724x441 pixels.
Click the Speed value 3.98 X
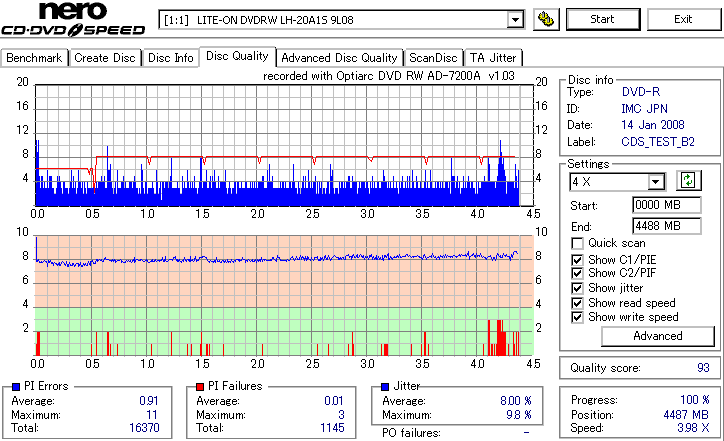(x=693, y=428)
